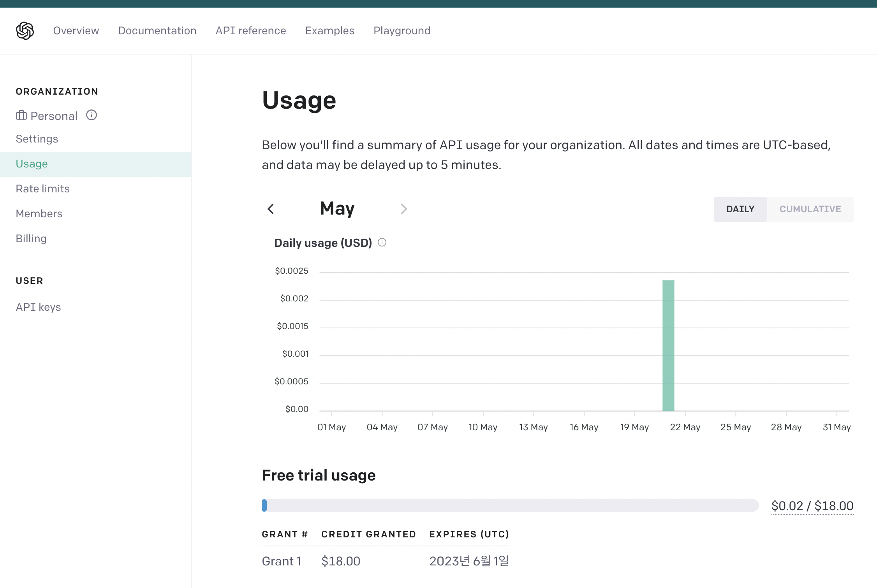Switch chart to CUMULATIVE view
Image resolution: width=877 pixels, height=588 pixels.
pyautogui.click(x=810, y=209)
